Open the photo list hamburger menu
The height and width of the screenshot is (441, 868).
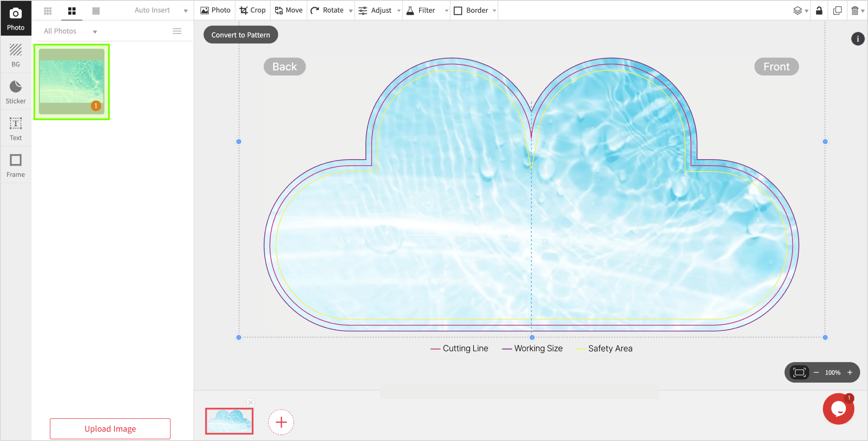click(x=177, y=31)
